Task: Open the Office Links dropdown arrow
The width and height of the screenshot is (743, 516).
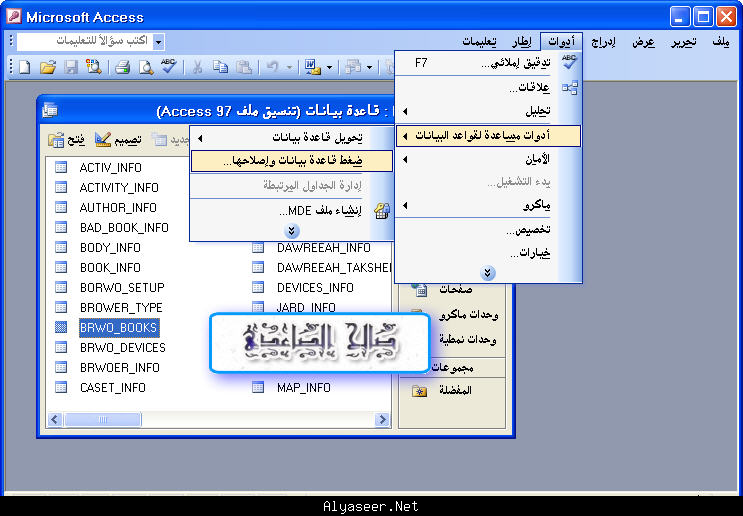Action: click(329, 68)
